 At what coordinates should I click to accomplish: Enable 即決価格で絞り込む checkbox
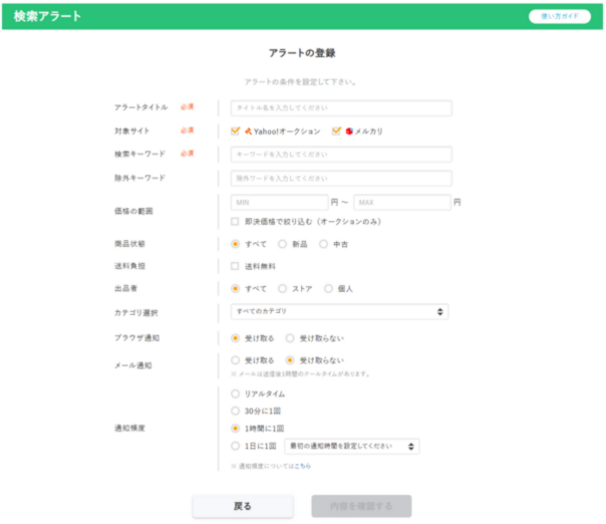pyautogui.click(x=235, y=221)
